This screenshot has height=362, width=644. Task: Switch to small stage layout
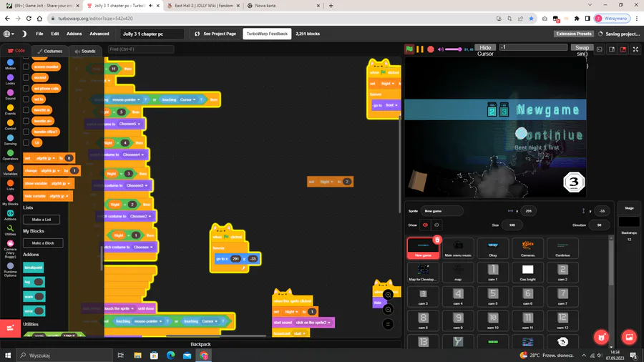tap(612, 49)
